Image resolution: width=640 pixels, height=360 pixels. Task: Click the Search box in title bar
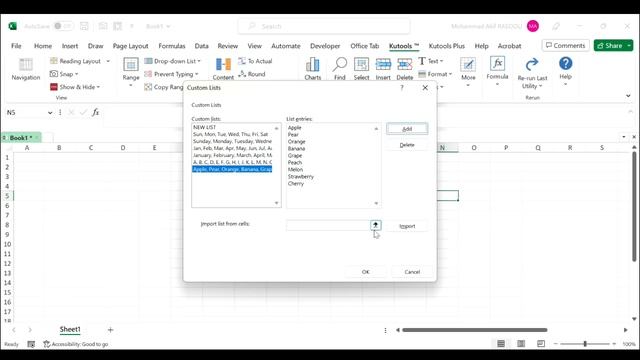click(x=324, y=26)
